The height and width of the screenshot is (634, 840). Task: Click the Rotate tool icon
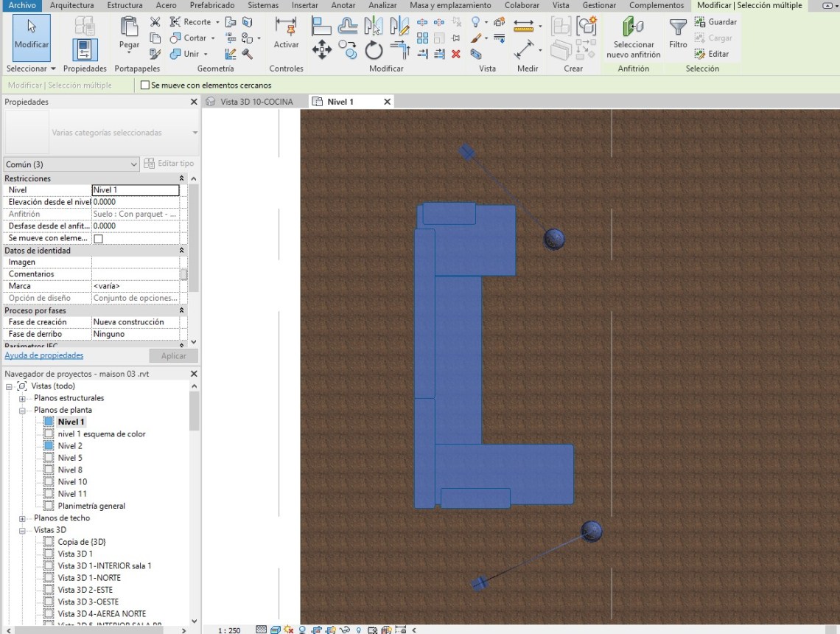(374, 50)
